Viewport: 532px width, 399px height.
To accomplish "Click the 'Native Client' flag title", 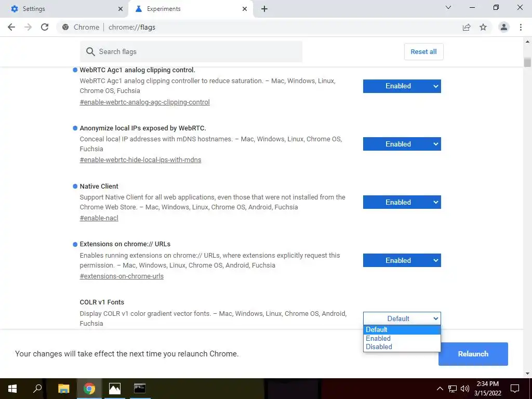I will click(x=99, y=187).
